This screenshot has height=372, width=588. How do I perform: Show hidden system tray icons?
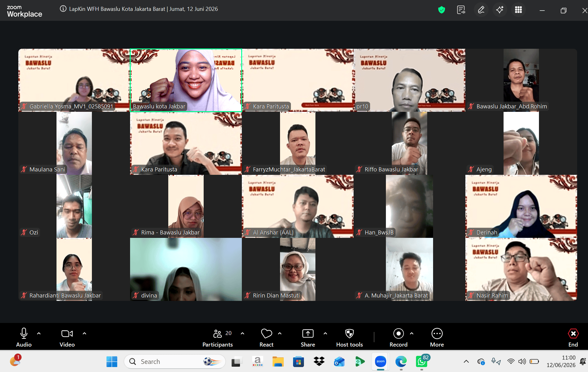[x=466, y=361]
